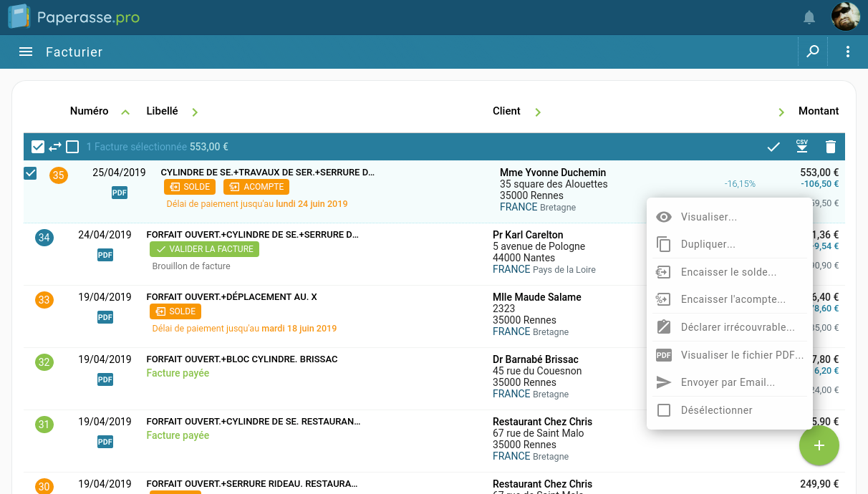This screenshot has width=868, height=494.
Task: Open the overflow three-dot menu
Action: (x=847, y=52)
